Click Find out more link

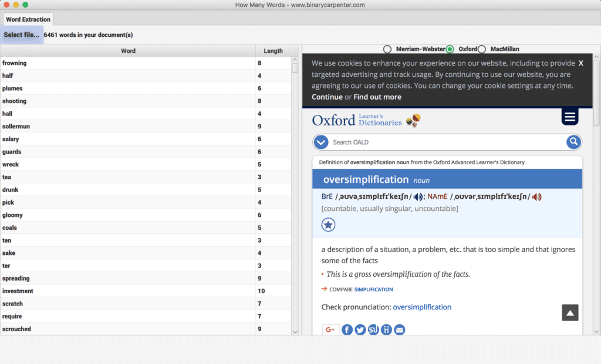[377, 97]
